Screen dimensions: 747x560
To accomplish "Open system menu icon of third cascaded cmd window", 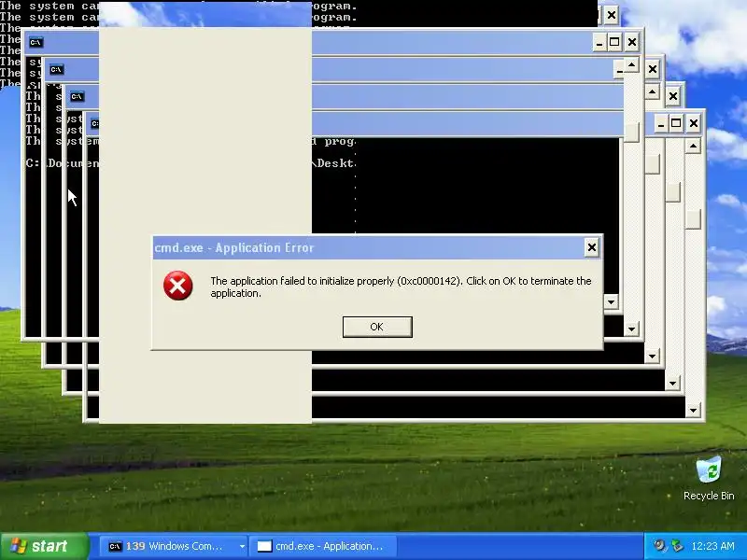I will tap(77, 97).
